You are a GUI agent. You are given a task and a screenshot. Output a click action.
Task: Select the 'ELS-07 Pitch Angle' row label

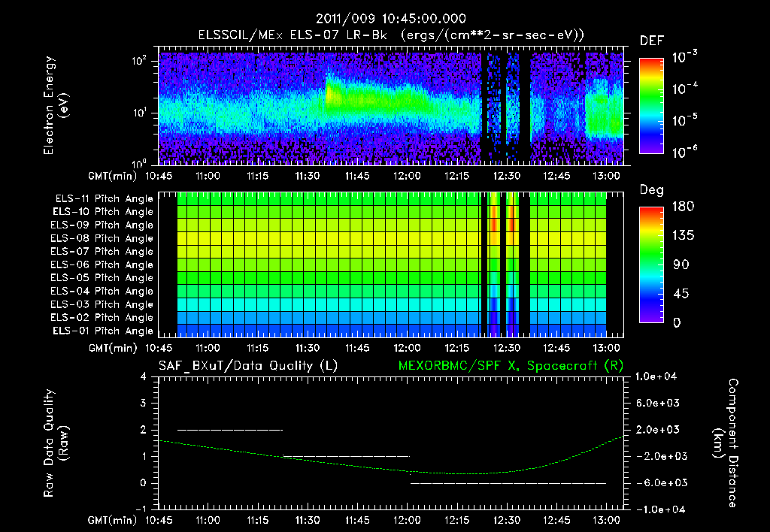[102, 251]
